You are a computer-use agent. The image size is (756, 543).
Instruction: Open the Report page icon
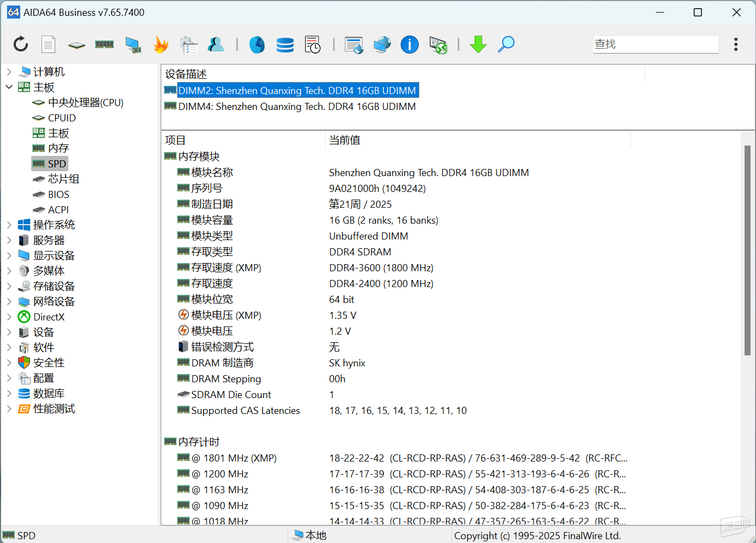(49, 44)
